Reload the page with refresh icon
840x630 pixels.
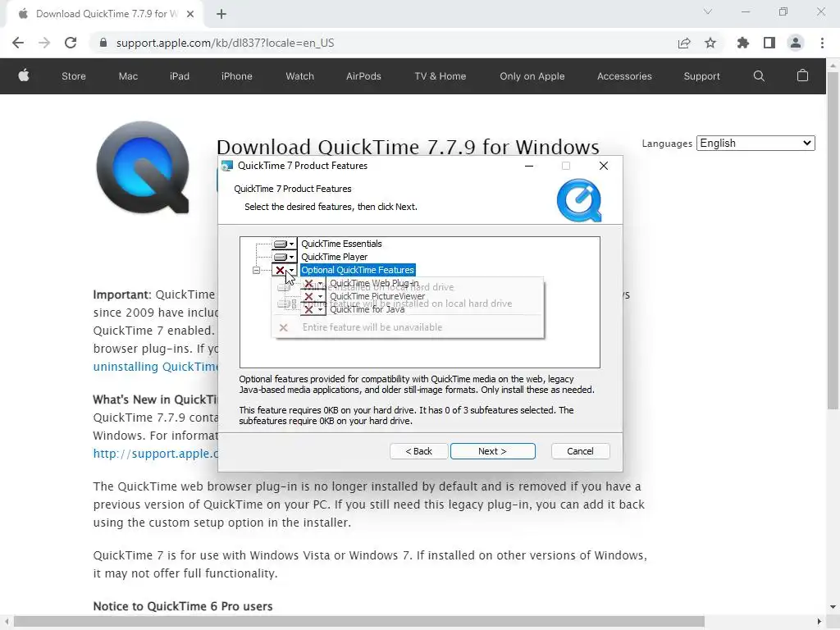71,43
